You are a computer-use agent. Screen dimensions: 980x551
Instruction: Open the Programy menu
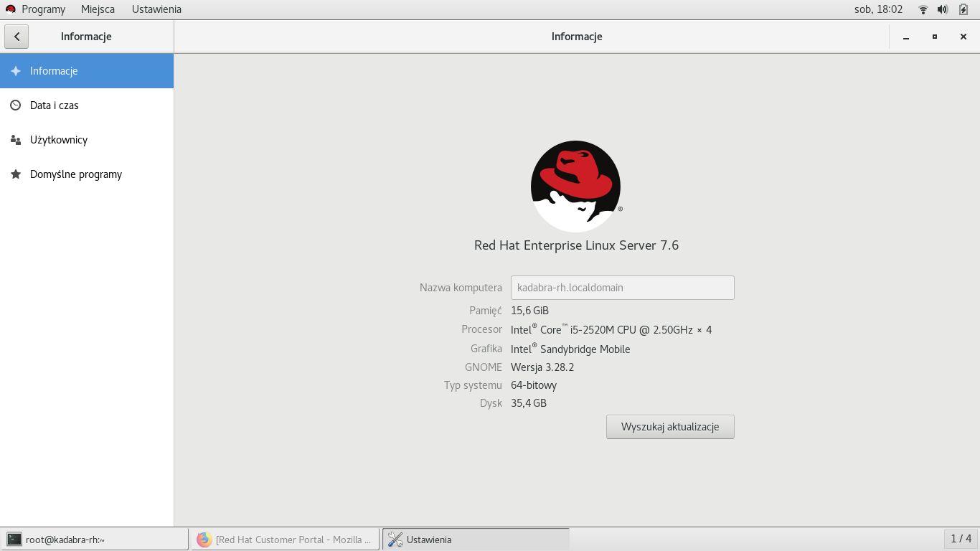pos(43,9)
